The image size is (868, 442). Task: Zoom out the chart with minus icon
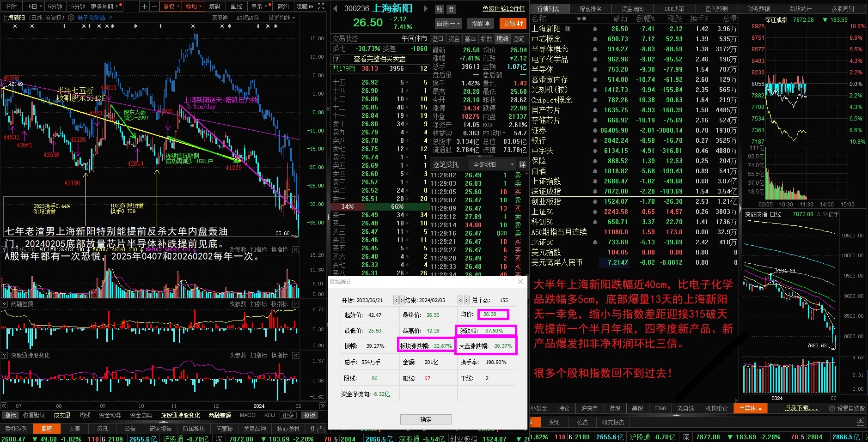(x=154, y=6)
